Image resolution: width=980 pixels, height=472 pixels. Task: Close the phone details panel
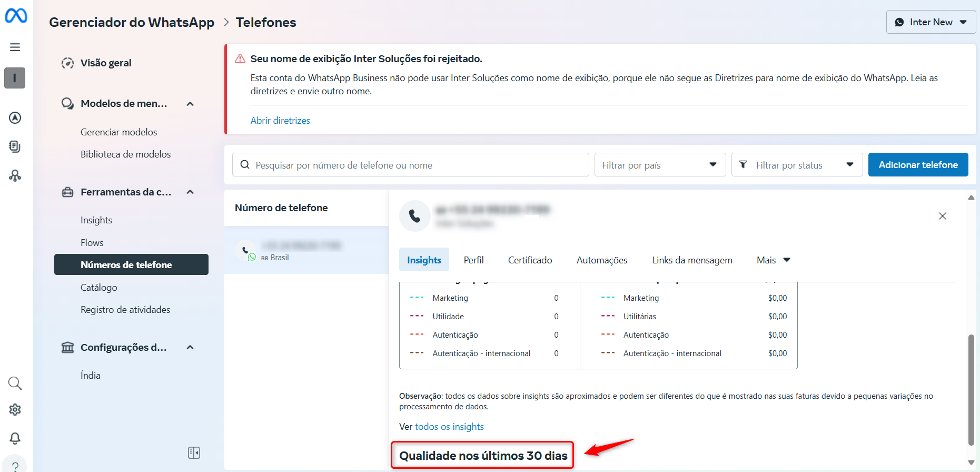pos(942,216)
